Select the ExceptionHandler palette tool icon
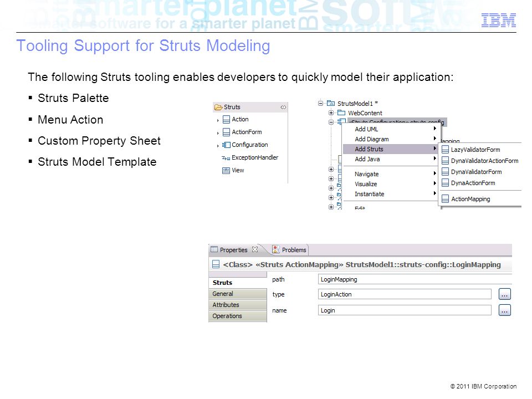 pyautogui.click(x=226, y=158)
